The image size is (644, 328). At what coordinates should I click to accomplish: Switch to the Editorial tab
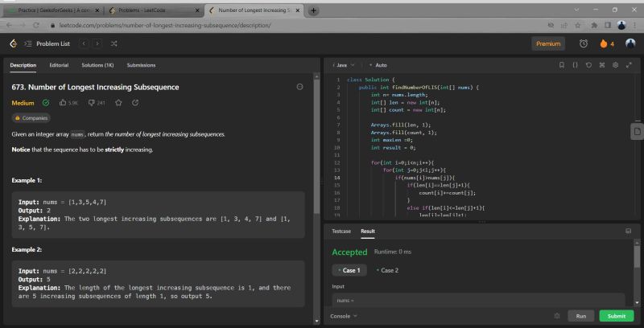tap(59, 65)
